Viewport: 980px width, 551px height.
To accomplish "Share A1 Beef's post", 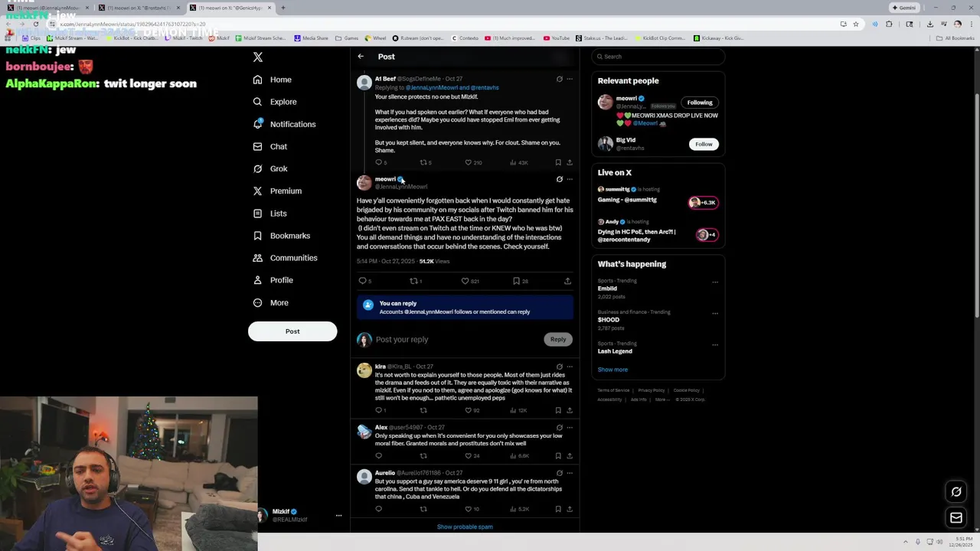I will [x=569, y=162].
